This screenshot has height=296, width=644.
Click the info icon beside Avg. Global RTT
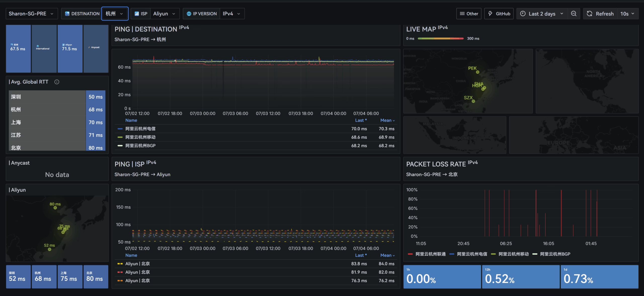[57, 82]
